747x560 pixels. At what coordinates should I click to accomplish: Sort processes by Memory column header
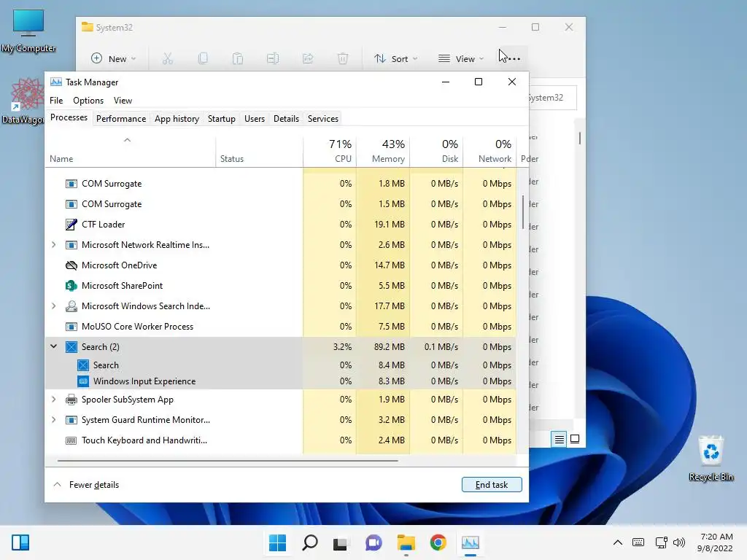pos(383,151)
